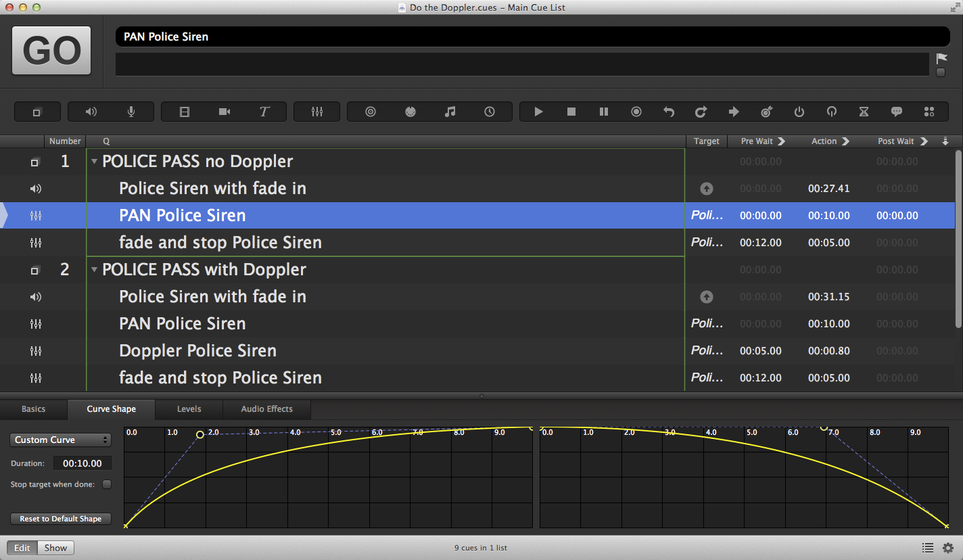The width and height of the screenshot is (963, 560).
Task: Click the Duration field showing 00:10.00
Action: (83, 463)
